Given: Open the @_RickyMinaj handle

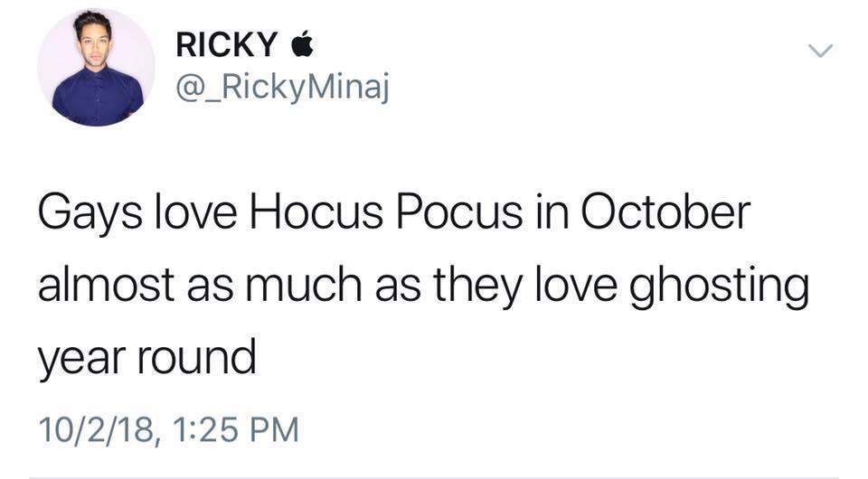Looking at the screenshot, I should click(281, 88).
